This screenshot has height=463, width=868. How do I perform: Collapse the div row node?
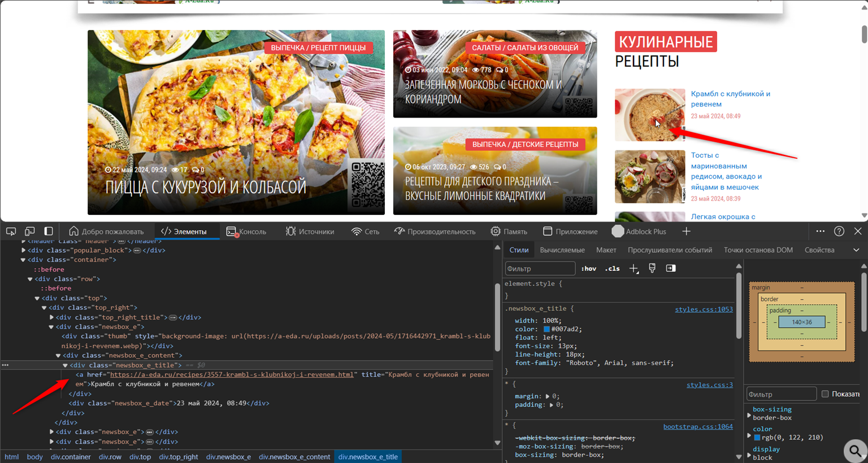[x=30, y=279]
